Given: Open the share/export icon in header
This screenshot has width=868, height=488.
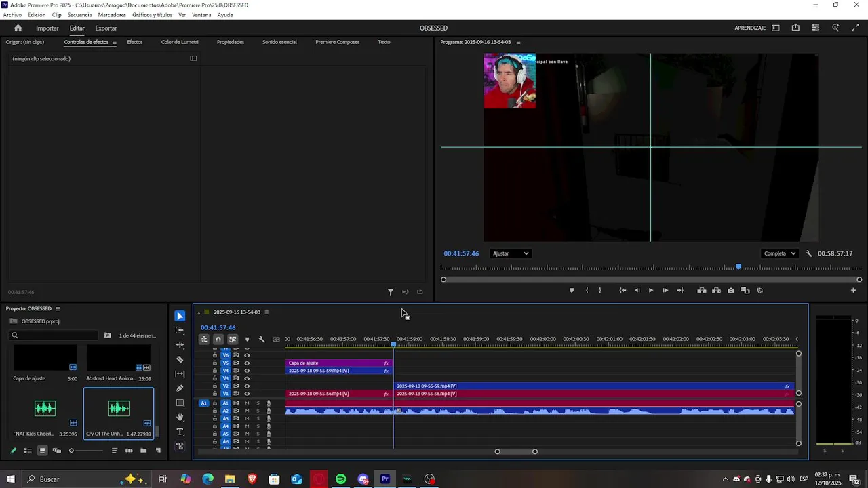Looking at the screenshot, I should (795, 28).
